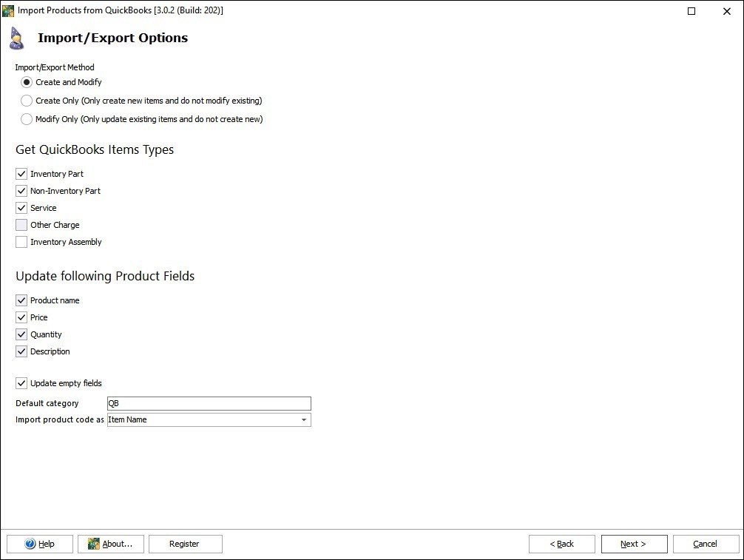Edit the Default category text field

pyautogui.click(x=209, y=403)
